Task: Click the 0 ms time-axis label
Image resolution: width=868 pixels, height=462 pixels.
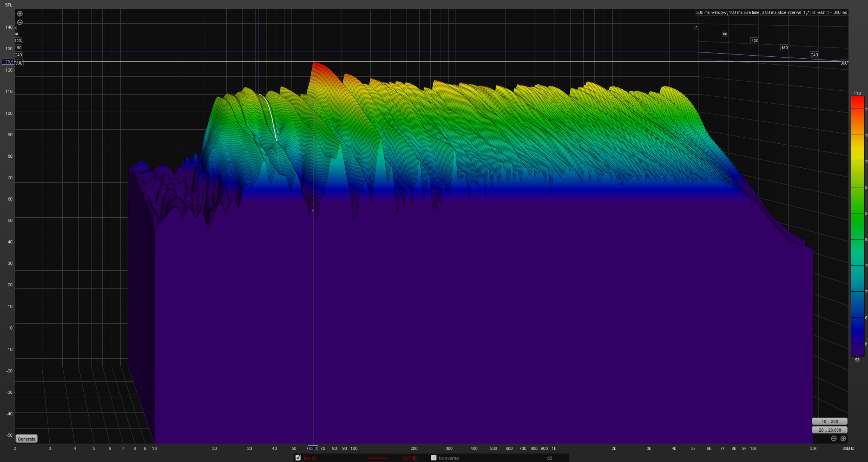Action: coord(696,28)
